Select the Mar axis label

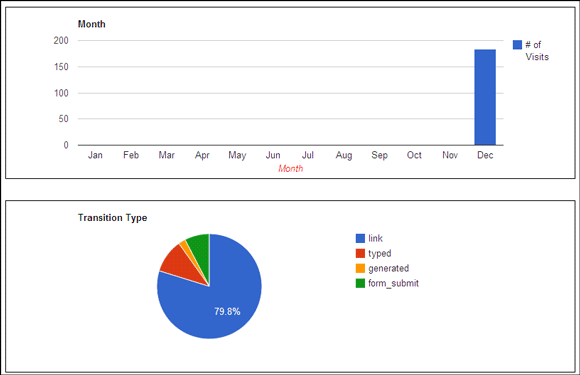point(166,155)
